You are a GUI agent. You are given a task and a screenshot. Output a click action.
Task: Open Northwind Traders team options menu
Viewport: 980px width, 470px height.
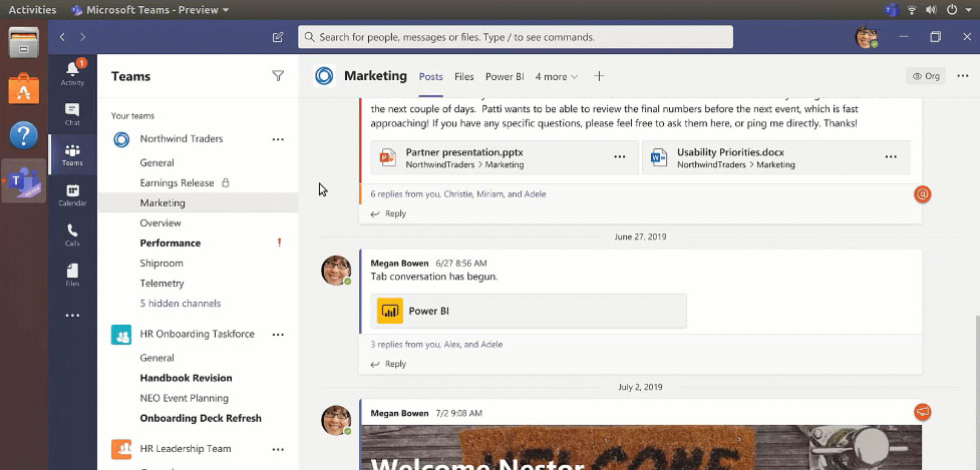click(278, 139)
